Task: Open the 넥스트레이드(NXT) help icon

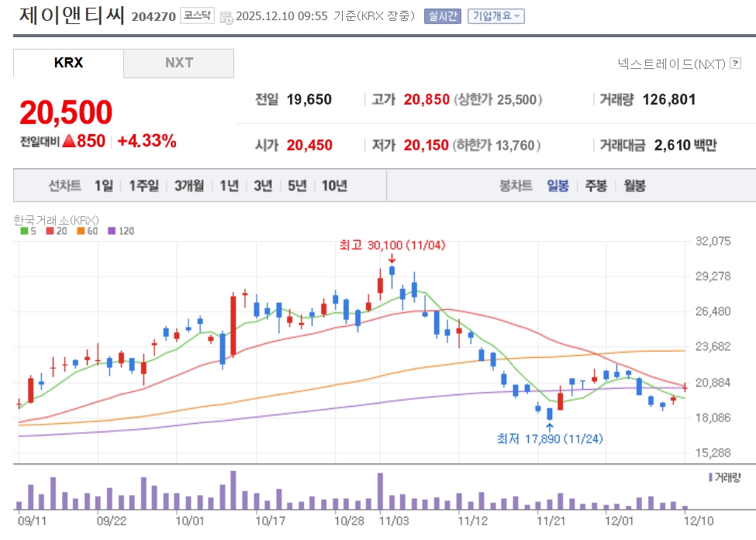Action: (735, 63)
